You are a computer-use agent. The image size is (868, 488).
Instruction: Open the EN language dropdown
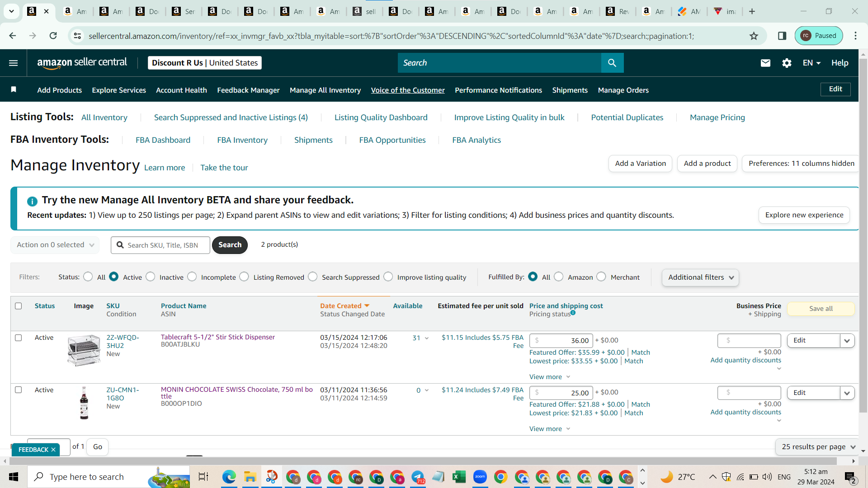pos(811,63)
